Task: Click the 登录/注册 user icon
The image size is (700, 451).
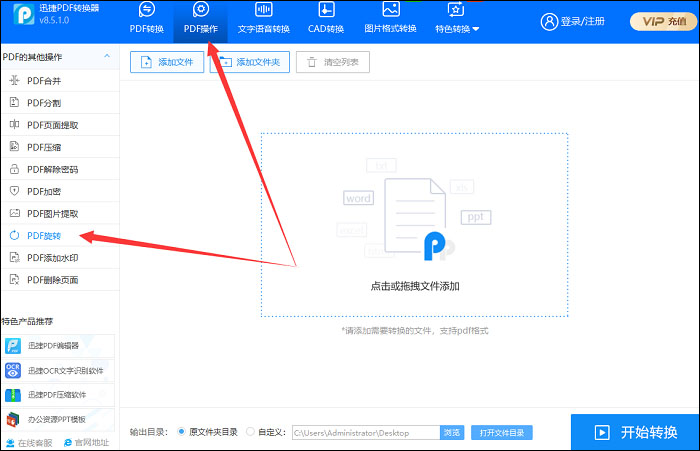Action: point(549,21)
